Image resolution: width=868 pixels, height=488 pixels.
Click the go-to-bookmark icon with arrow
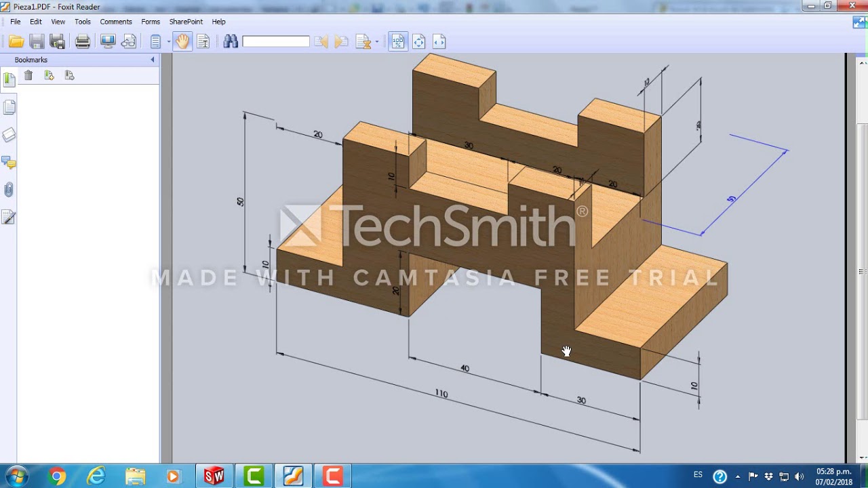[69, 75]
